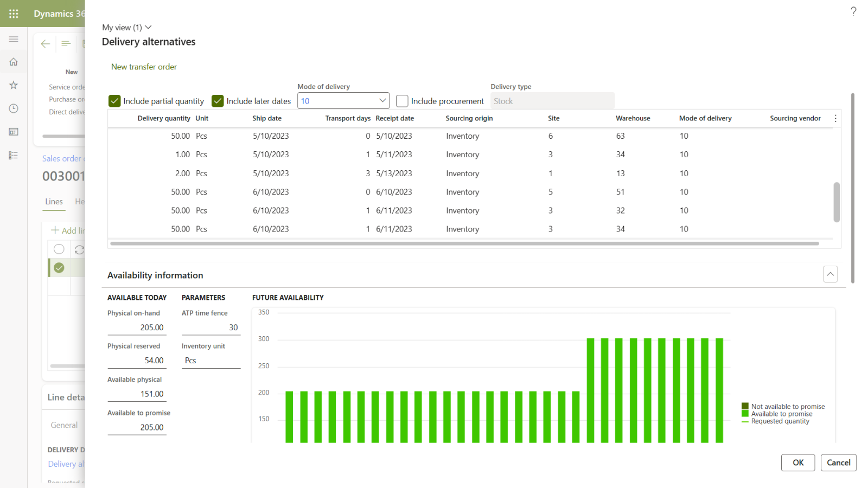The height and width of the screenshot is (488, 868).
Task: Click the Help question mark icon
Action: coord(853,11)
